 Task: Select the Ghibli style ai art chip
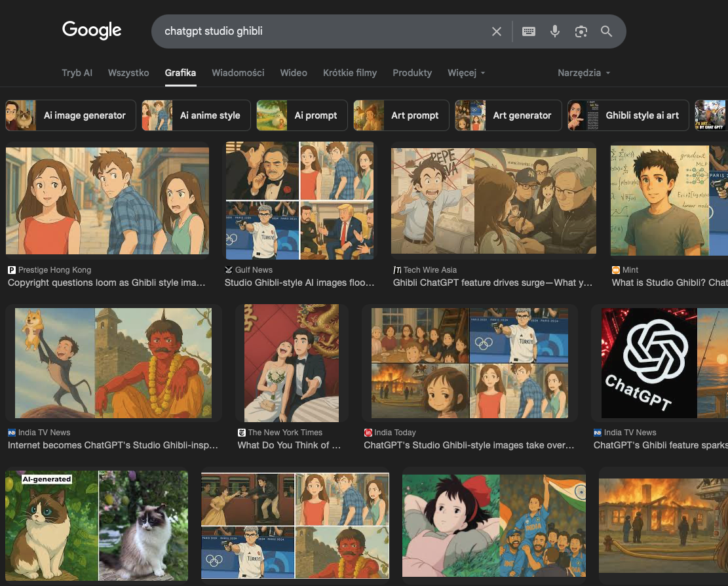[x=628, y=115]
